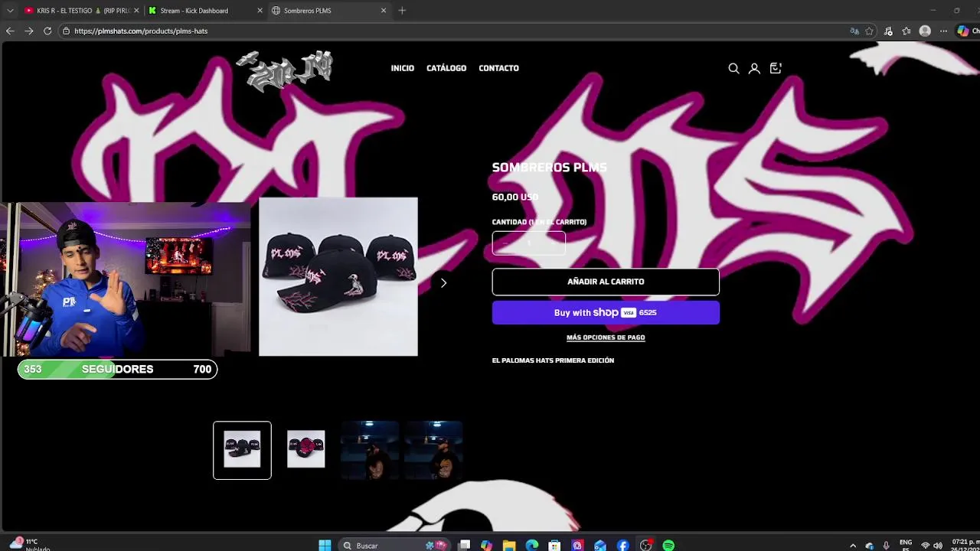Select first hats thumbnail with white background
The width and height of the screenshot is (980, 551).
pyautogui.click(x=242, y=450)
